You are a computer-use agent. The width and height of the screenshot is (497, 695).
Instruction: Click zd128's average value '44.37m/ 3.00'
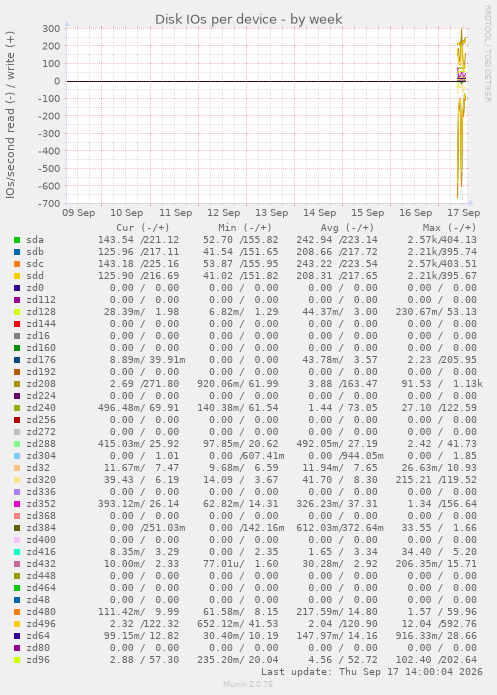click(x=340, y=312)
